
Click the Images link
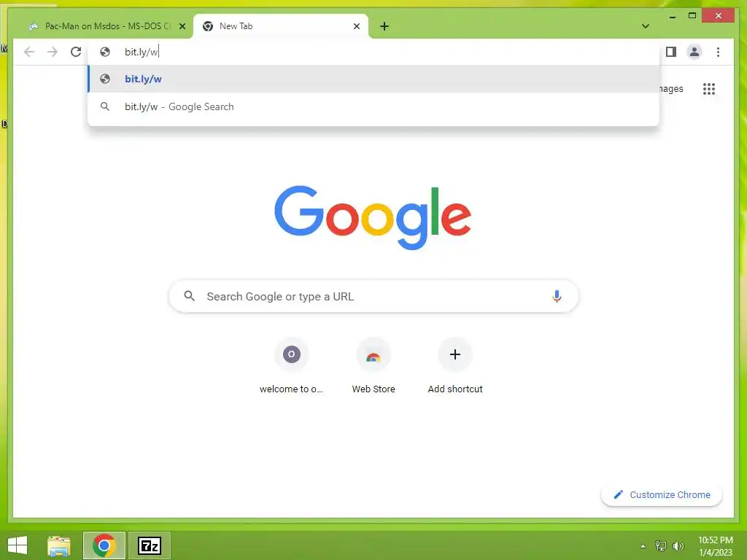click(x=672, y=89)
